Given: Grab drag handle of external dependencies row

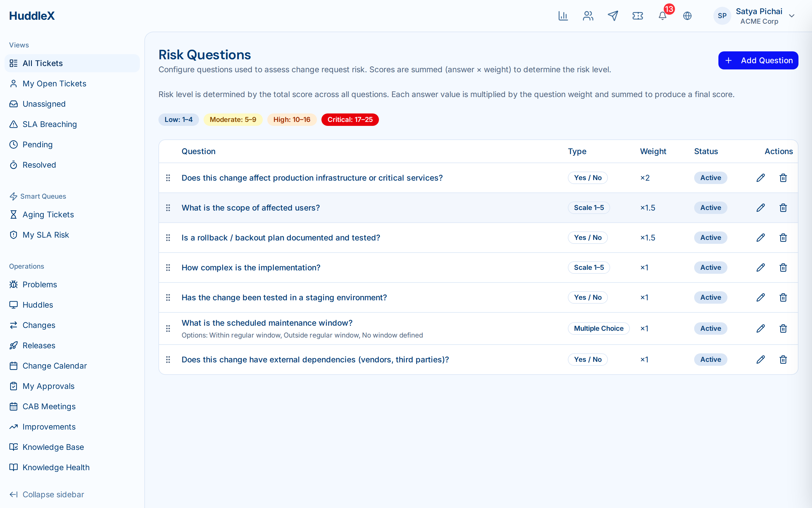Looking at the screenshot, I should tap(168, 360).
